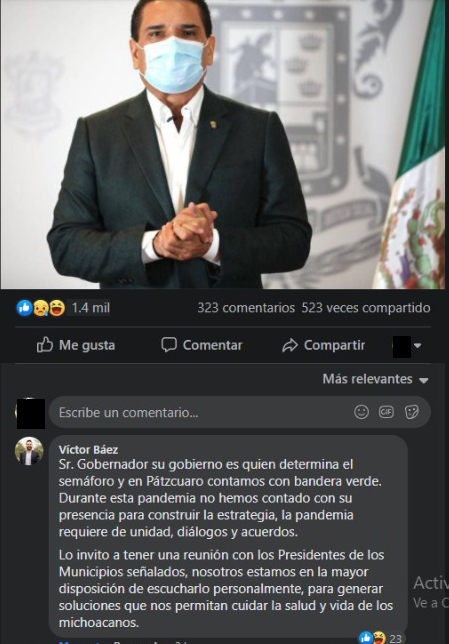449x644 pixels.
Task: Click Víctor Báez's avatar thumbnail
Action: click(29, 451)
